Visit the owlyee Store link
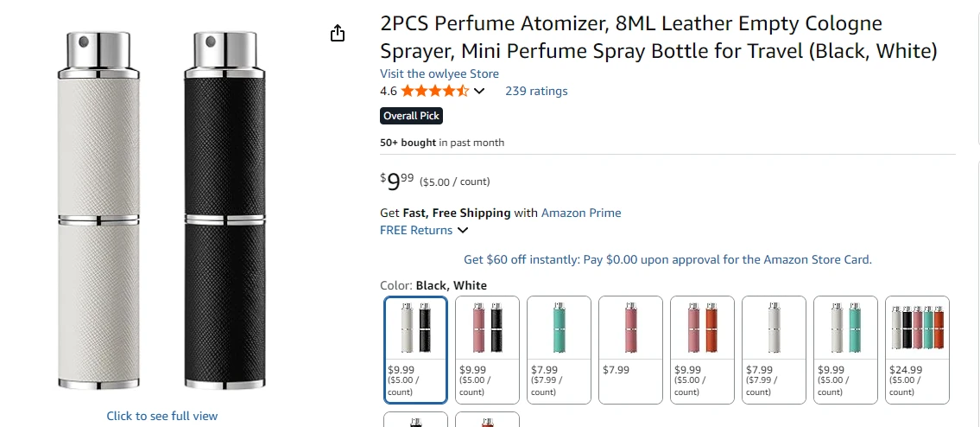The width and height of the screenshot is (980, 427). (439, 73)
